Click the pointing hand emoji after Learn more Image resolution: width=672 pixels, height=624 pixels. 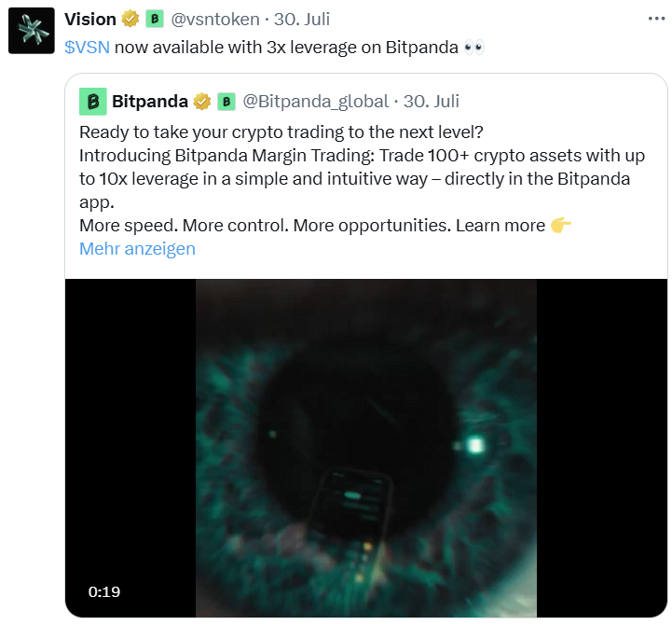561,225
